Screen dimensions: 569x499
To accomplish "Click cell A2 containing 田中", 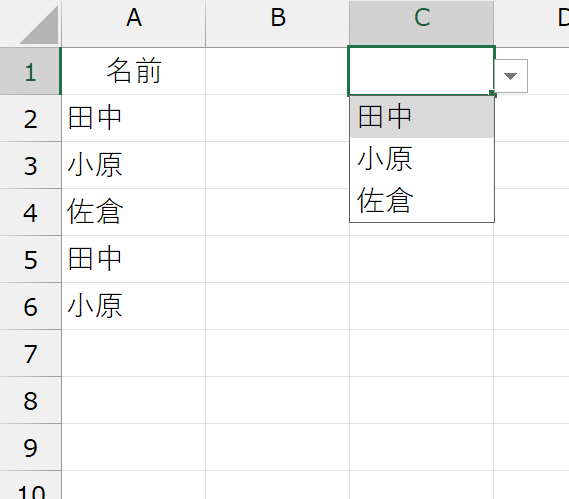I will pyautogui.click(x=134, y=118).
